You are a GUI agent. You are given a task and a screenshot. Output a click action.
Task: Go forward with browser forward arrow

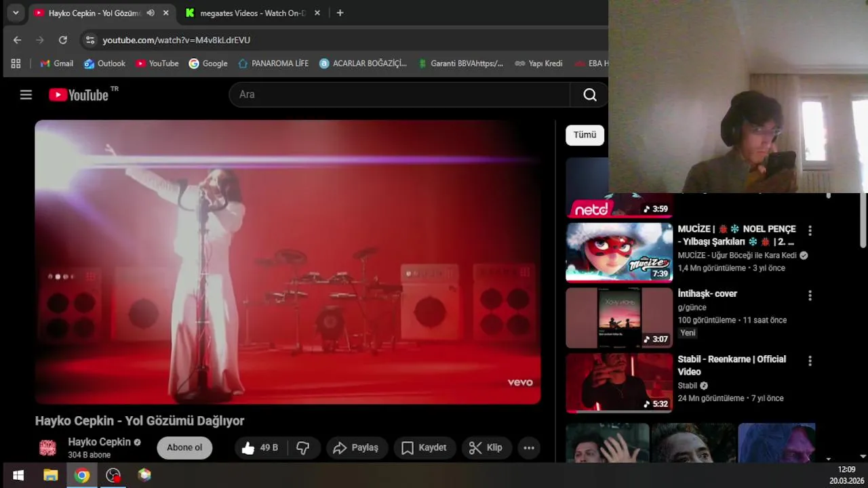pos(40,40)
